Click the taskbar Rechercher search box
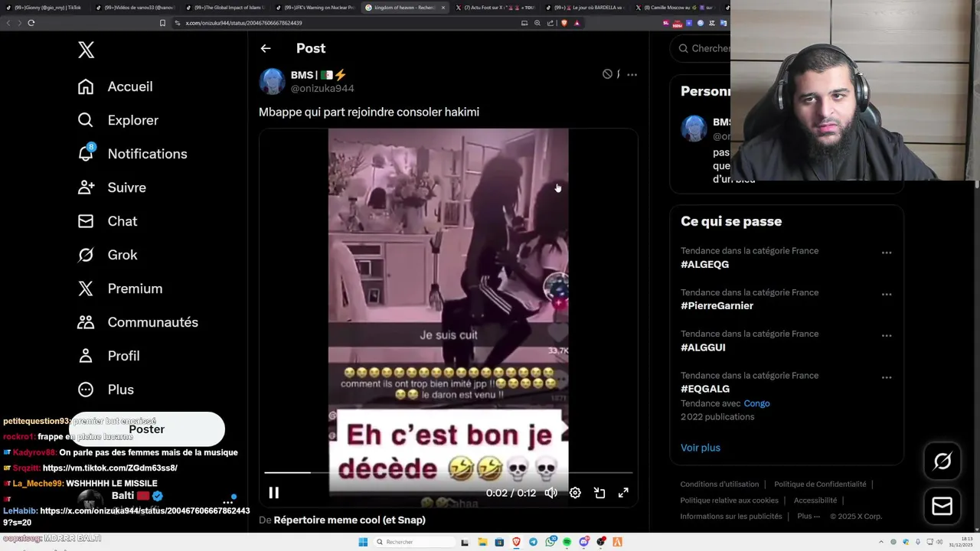Screen dimensions: 980x551 [413, 542]
